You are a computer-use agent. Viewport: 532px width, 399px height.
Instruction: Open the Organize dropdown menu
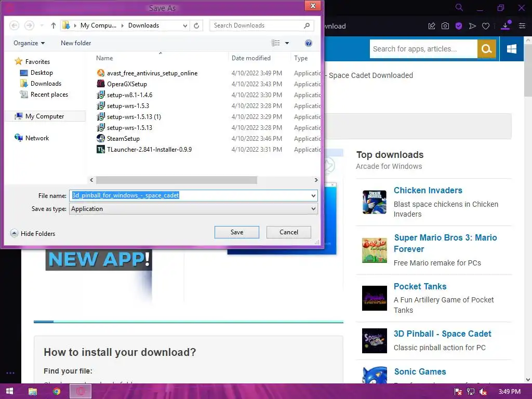tap(29, 43)
